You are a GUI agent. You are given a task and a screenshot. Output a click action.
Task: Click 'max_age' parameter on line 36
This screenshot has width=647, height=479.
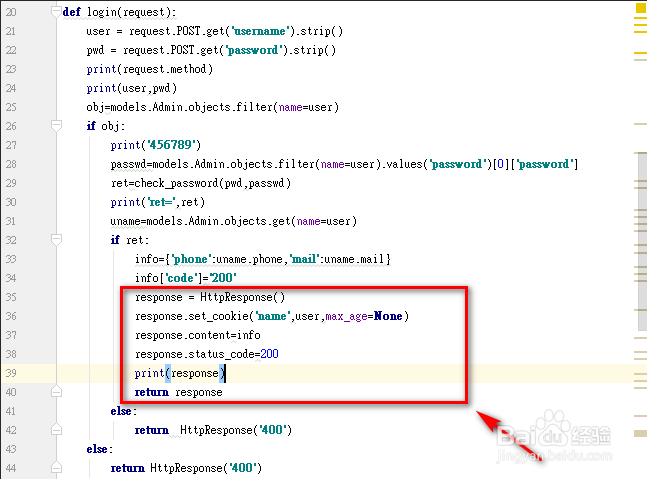coord(346,316)
